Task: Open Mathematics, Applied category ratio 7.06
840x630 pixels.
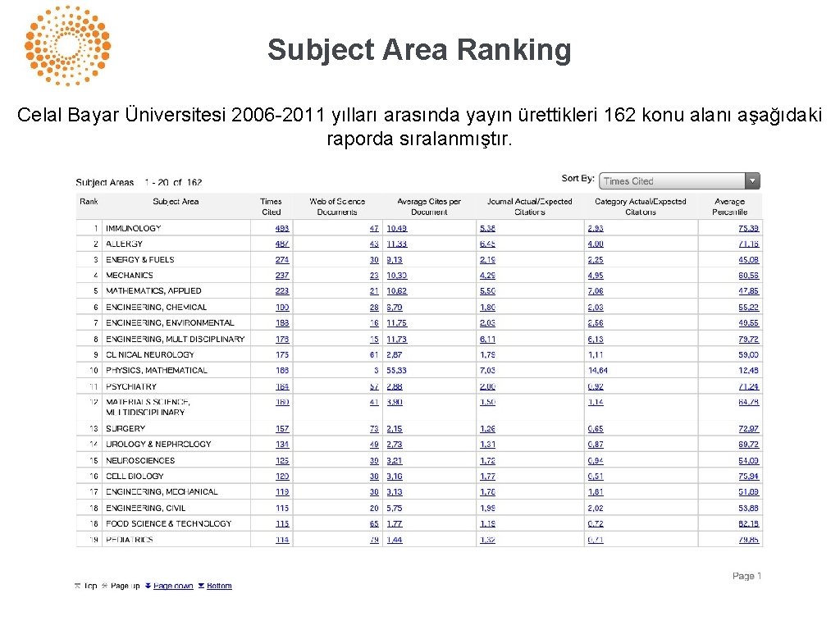Action: tap(596, 291)
